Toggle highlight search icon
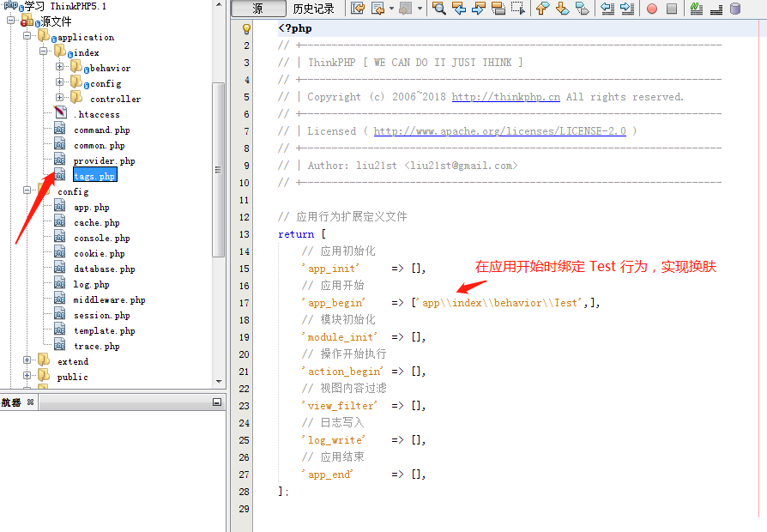The width and height of the screenshot is (767, 532). 498,9
